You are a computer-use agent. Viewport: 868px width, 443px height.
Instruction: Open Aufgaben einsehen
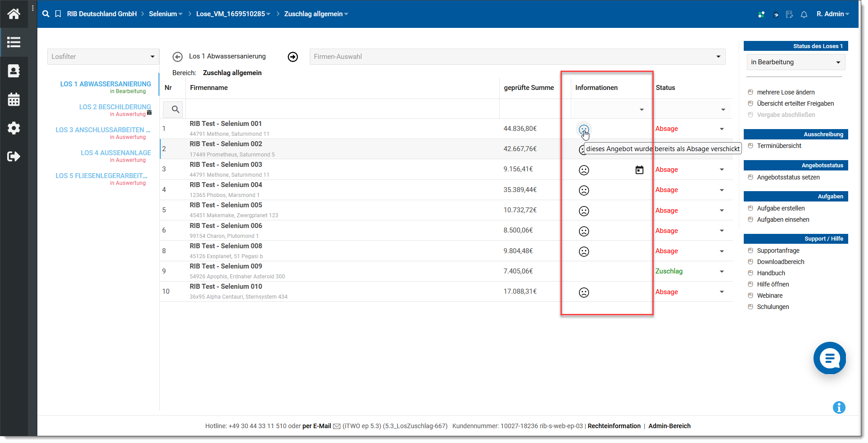783,219
